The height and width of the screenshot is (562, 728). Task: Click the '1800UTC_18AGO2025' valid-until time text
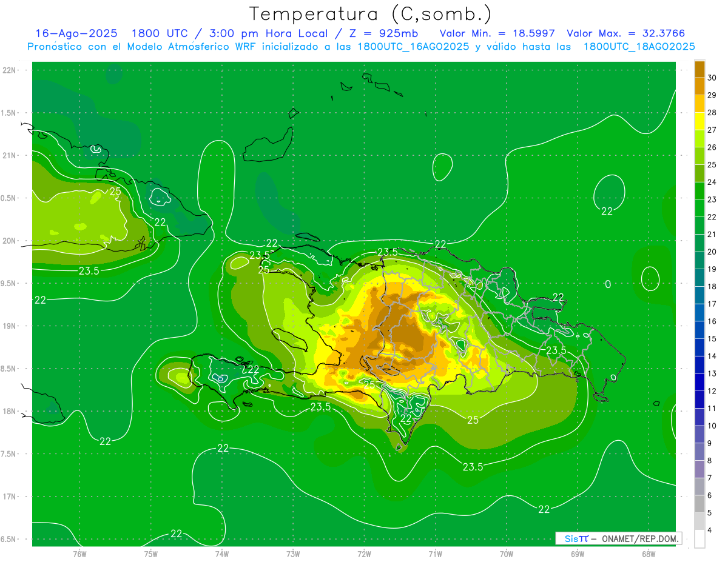639,47
